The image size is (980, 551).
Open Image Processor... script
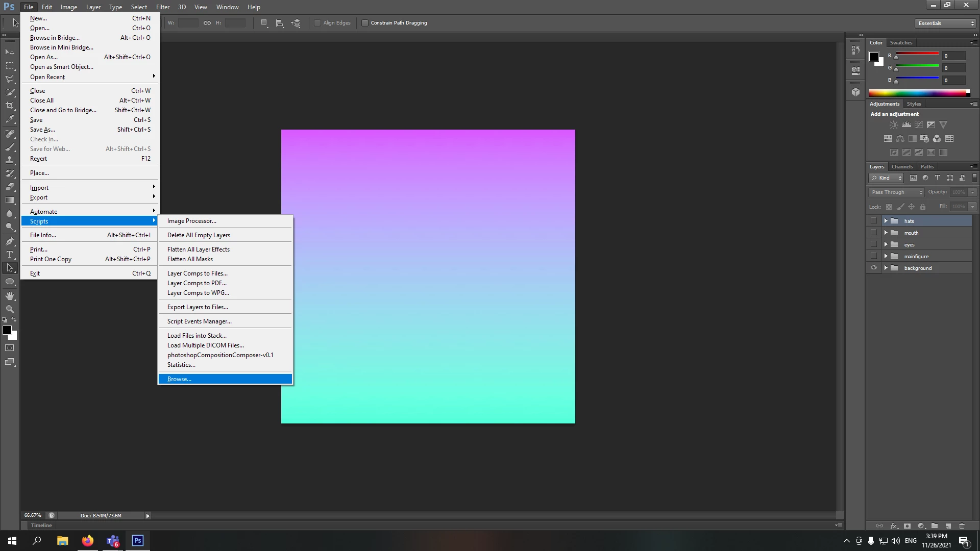click(192, 221)
